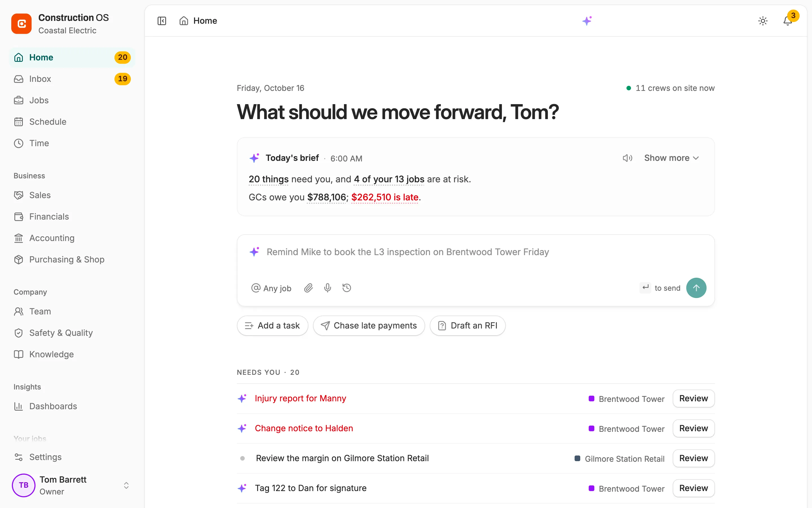Open Sales in sidebar

[72, 195]
